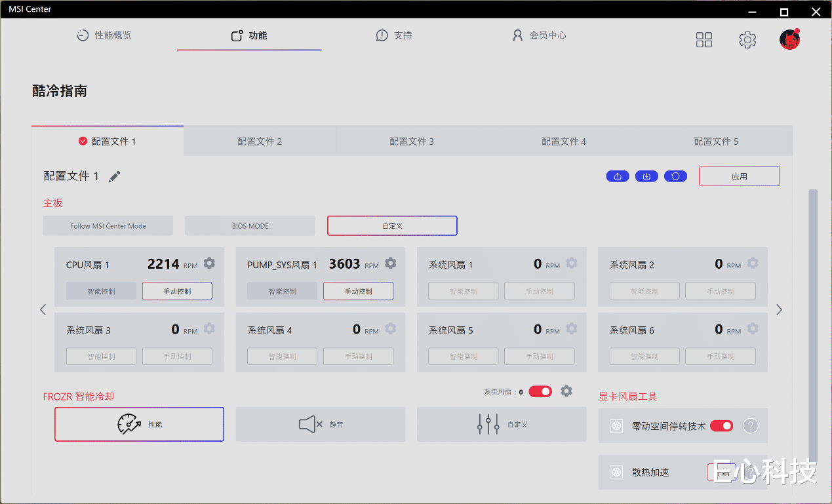The height and width of the screenshot is (504, 832).
Task: Open the 支持 tab
Action: 394,35
